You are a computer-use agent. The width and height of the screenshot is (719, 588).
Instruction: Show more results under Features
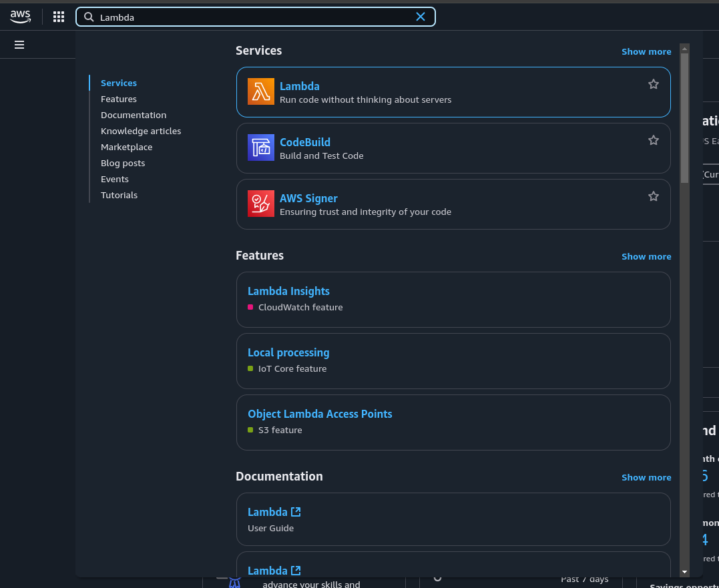click(x=646, y=257)
